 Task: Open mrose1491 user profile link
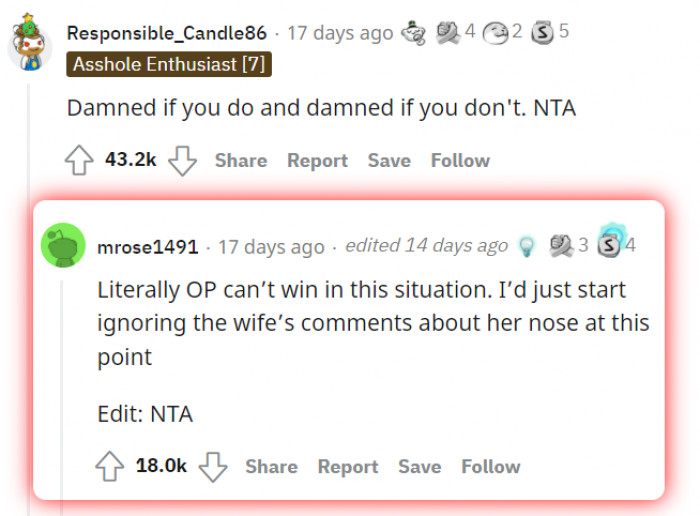pyautogui.click(x=147, y=246)
